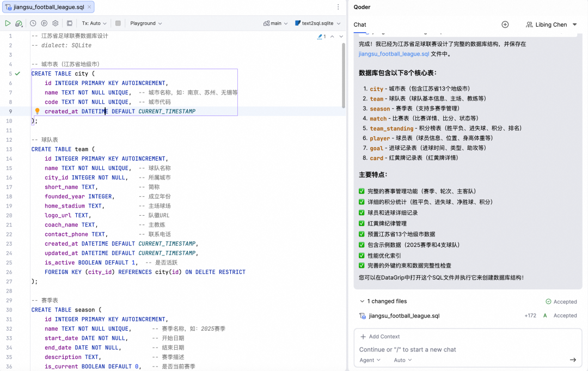
Task: Click the gray stop square in the toolbar
Action: pos(118,23)
